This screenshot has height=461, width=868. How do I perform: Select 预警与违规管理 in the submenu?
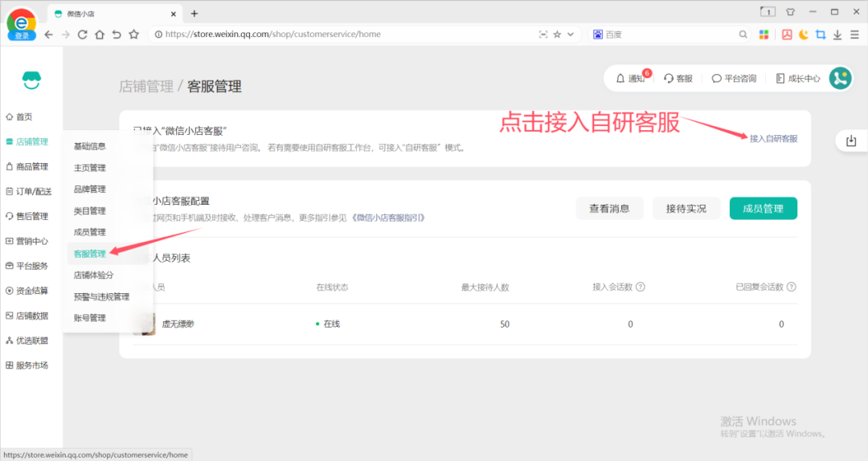(101, 296)
